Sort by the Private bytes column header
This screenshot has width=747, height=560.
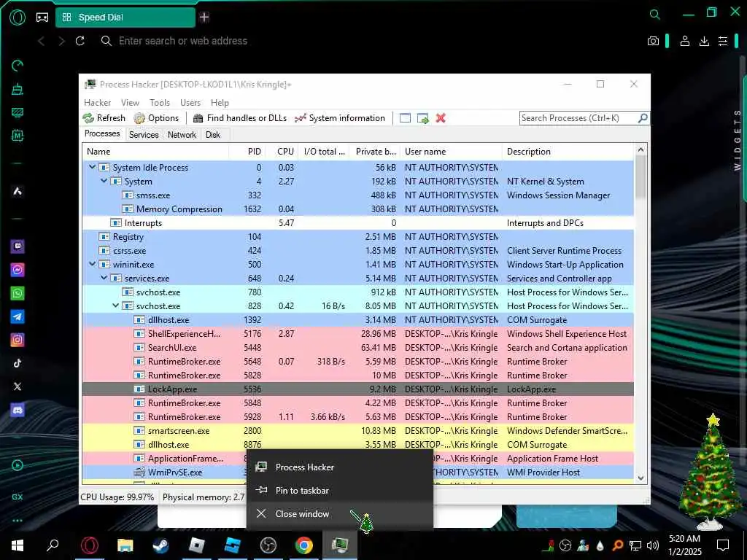(x=374, y=152)
